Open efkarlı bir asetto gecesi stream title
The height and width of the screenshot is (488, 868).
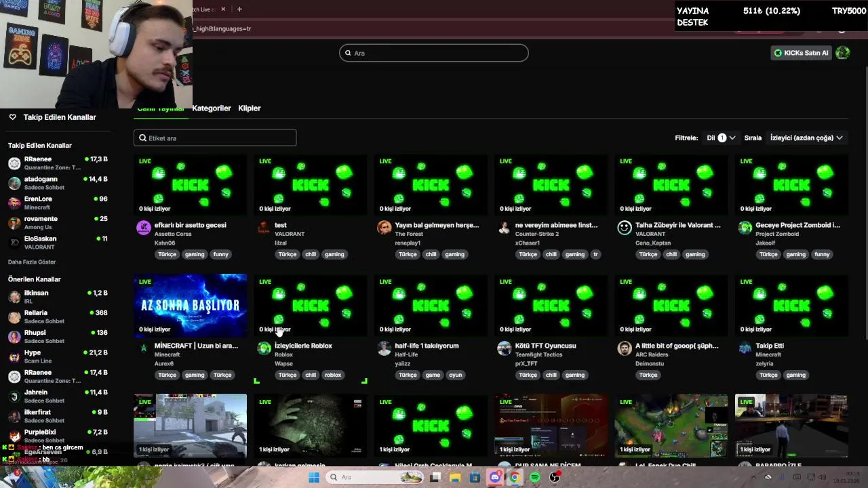(191, 225)
